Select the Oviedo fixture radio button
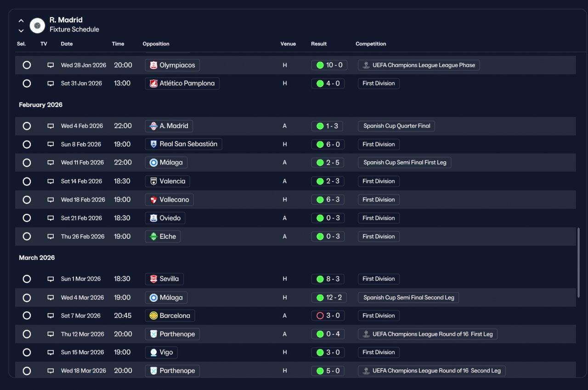Viewport: 588px width, 390px height. click(x=27, y=218)
